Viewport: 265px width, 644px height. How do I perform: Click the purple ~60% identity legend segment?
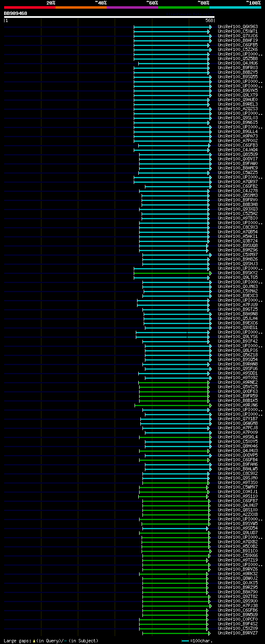pos(132,7)
